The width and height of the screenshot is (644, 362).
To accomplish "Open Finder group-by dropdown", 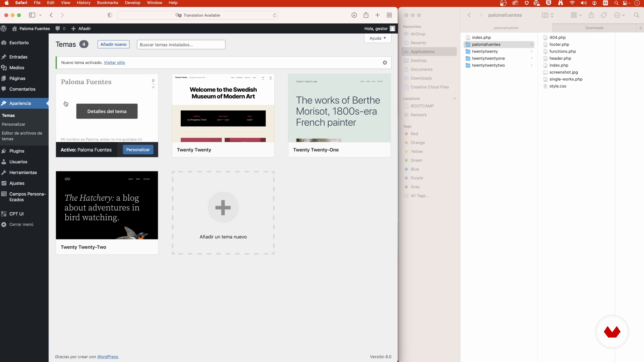I will pos(576,15).
